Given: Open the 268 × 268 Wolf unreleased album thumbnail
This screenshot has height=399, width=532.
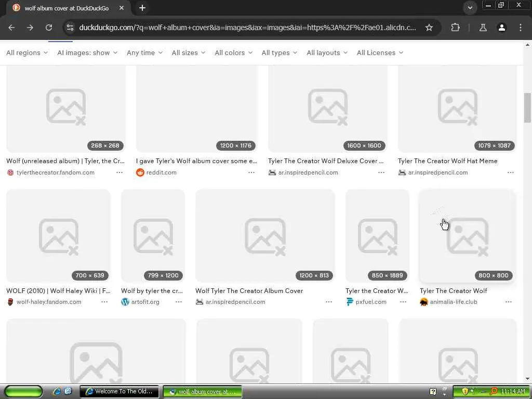Looking at the screenshot, I should pyautogui.click(x=66, y=109).
